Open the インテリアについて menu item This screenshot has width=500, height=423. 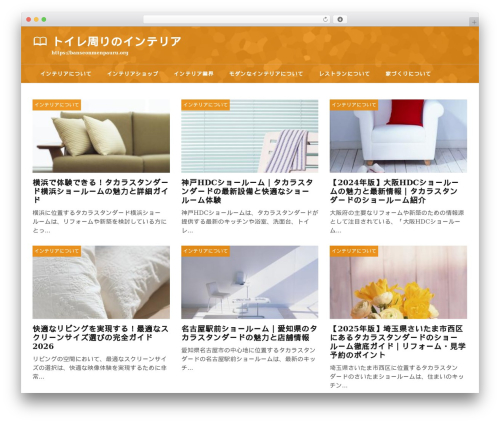click(x=66, y=74)
